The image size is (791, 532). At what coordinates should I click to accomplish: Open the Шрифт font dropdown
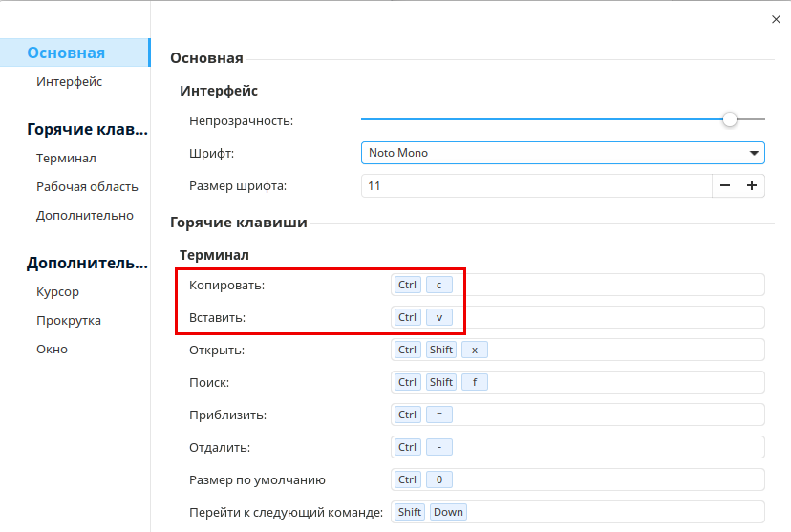click(563, 153)
